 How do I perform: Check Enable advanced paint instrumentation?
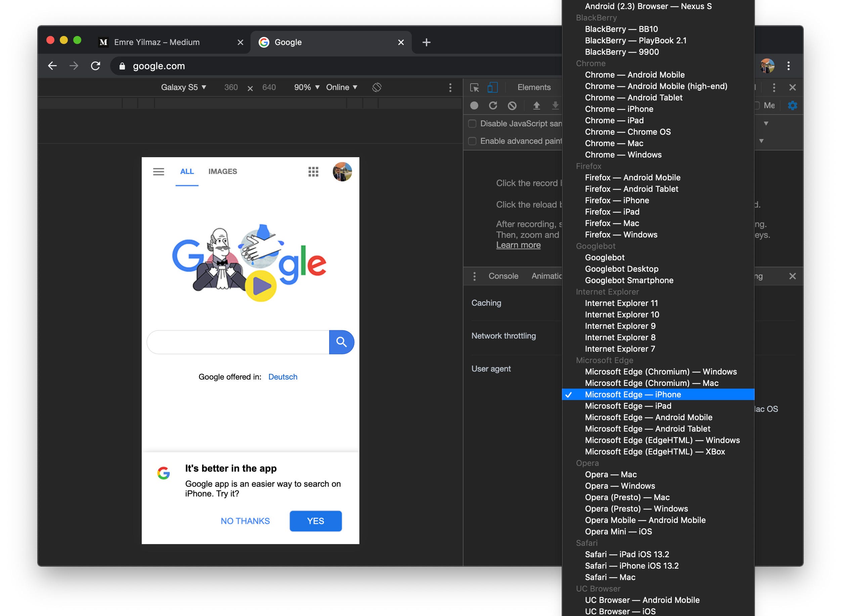472,141
